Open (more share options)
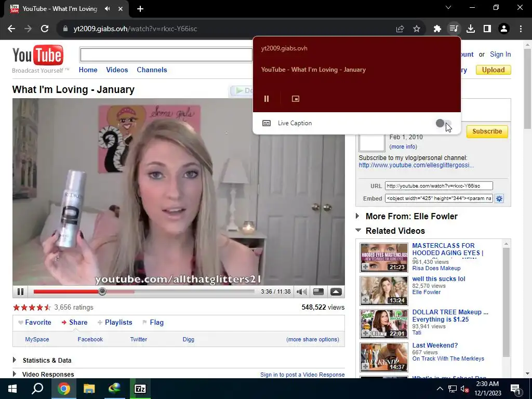 tap(312, 339)
